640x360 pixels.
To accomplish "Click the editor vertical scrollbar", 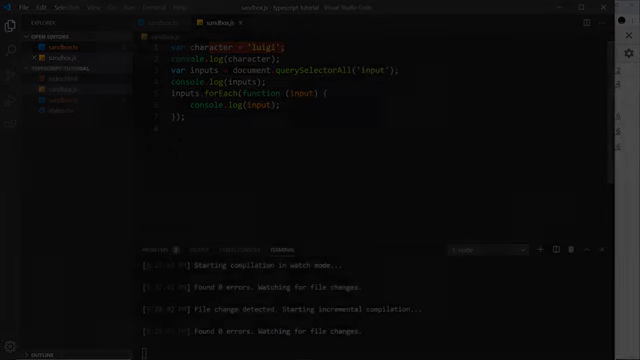I will pos(611,112).
